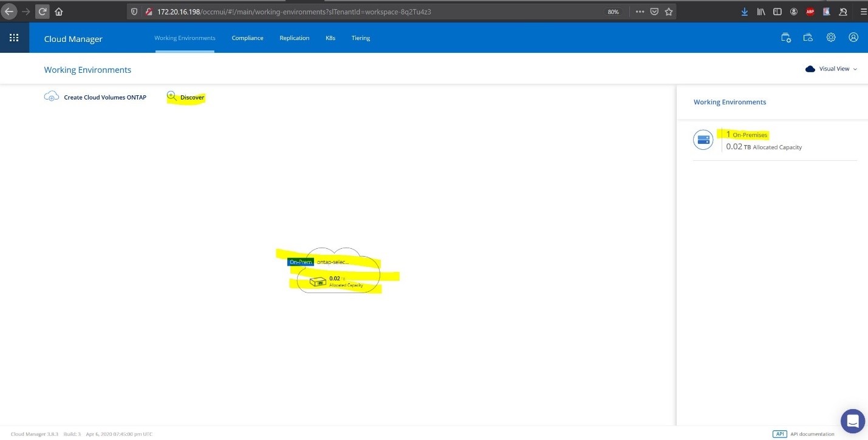Go back with the browser back arrow
This screenshot has height=440, width=868.
click(x=9, y=12)
